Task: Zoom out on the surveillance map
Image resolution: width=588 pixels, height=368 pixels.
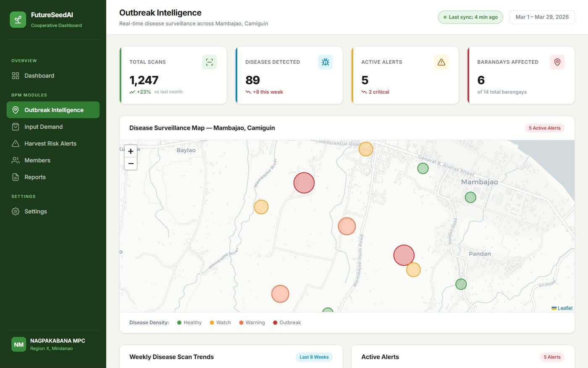Action: click(131, 164)
